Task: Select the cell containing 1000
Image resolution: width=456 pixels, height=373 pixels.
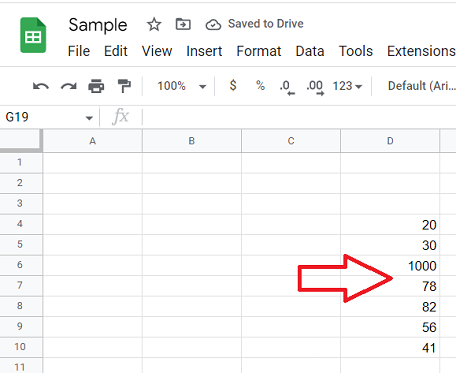Action: (390, 266)
